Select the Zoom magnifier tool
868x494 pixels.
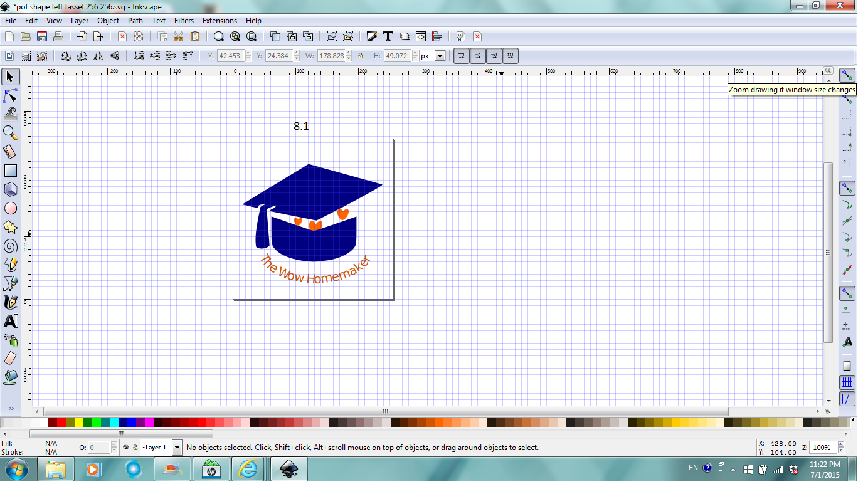[11, 133]
